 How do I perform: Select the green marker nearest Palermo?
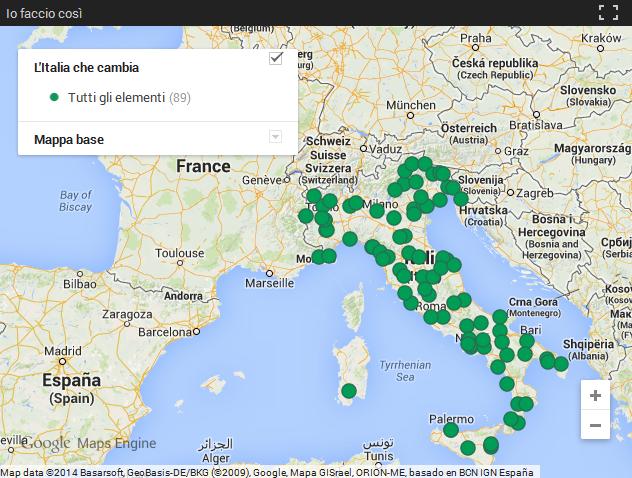451,430
